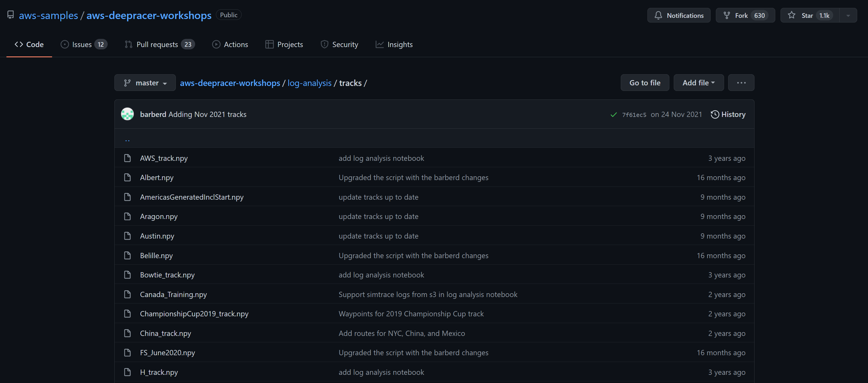This screenshot has width=868, height=383.
Task: Open the 'Adding Nov 2021 tracks' commit message
Action: point(207,115)
